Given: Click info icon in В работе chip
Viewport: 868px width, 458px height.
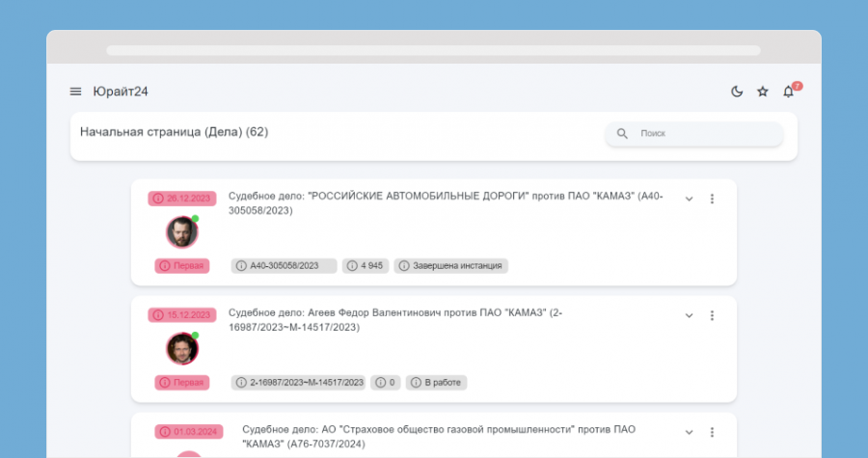Looking at the screenshot, I should [x=417, y=383].
